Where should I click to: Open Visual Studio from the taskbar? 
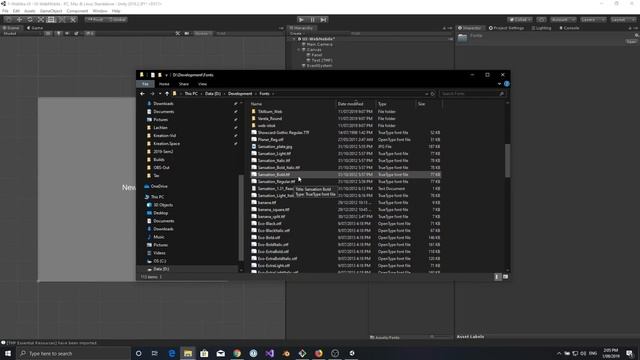tap(269, 353)
